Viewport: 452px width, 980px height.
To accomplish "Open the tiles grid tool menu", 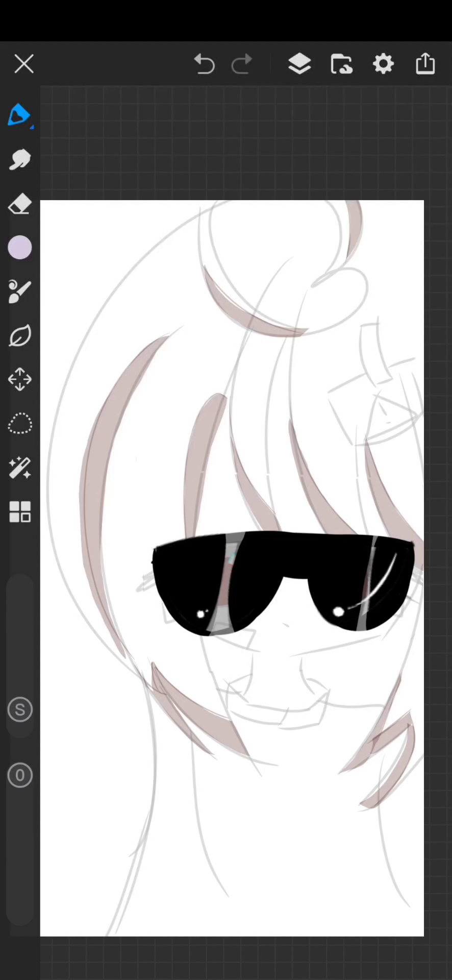I will coord(20,512).
